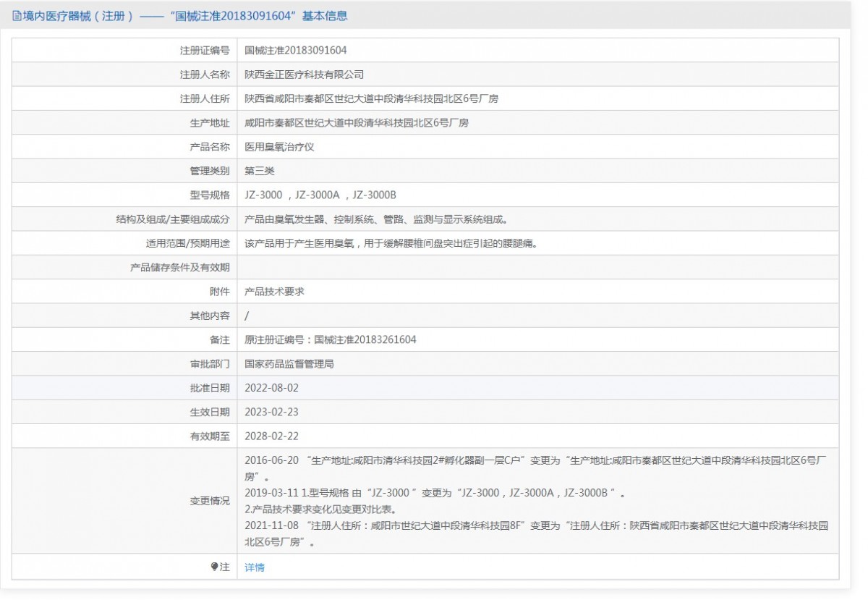This screenshot has height=600, width=868.
Task: Click the registrant name 陕西金正医疗科技有限公司
Action: [304, 75]
